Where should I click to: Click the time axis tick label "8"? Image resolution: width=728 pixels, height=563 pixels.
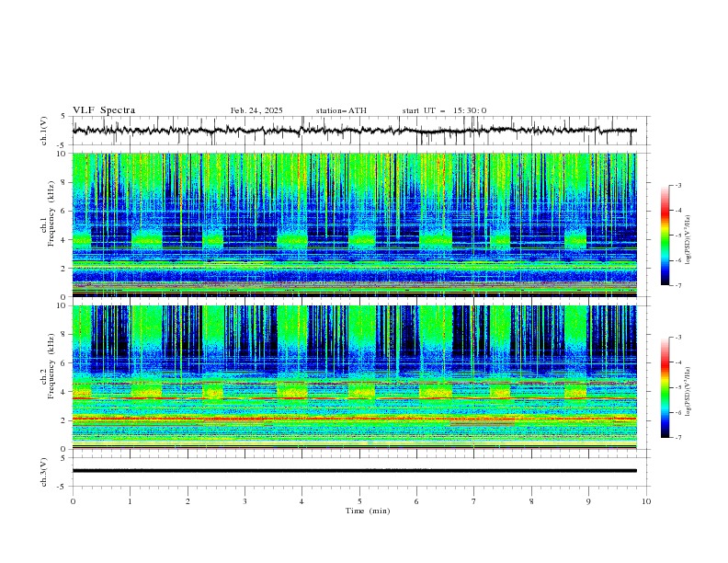[x=531, y=501]
